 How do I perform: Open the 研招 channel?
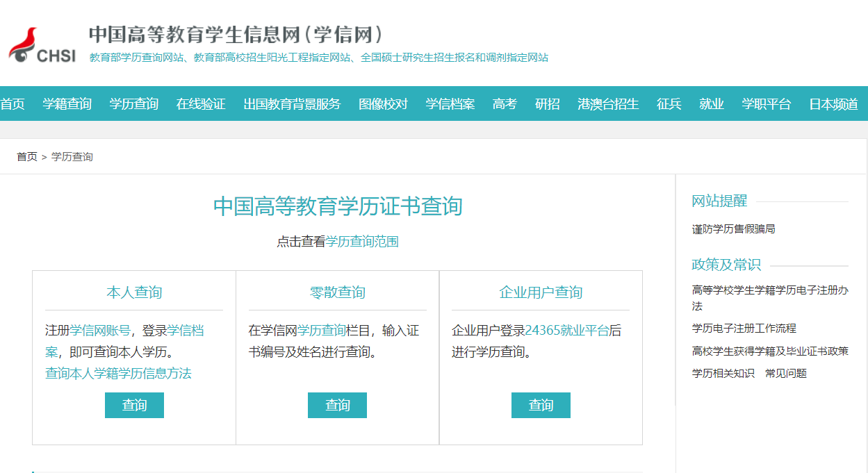548,103
